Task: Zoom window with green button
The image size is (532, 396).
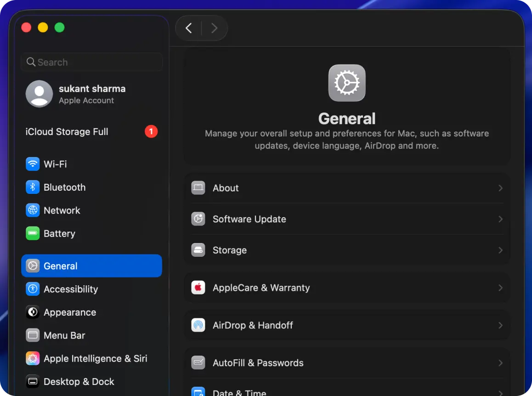Action: 59,27
